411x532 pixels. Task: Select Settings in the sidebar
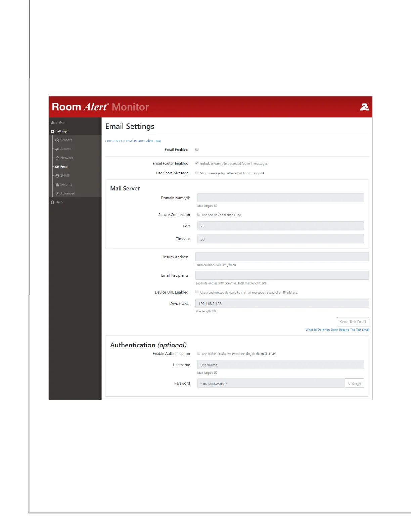coord(61,131)
